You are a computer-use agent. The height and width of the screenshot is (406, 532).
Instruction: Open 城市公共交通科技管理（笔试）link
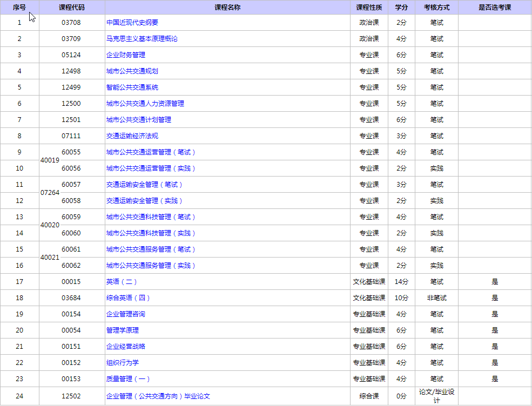pyautogui.click(x=151, y=217)
